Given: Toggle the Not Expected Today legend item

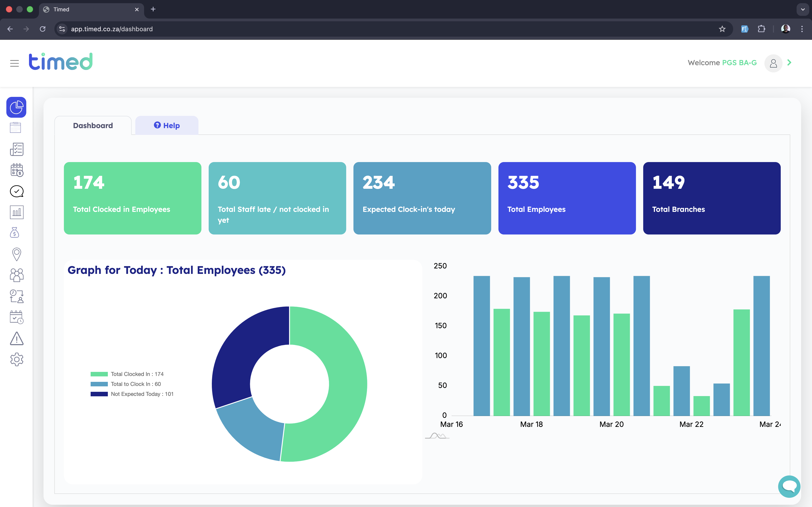Looking at the screenshot, I should click(132, 394).
